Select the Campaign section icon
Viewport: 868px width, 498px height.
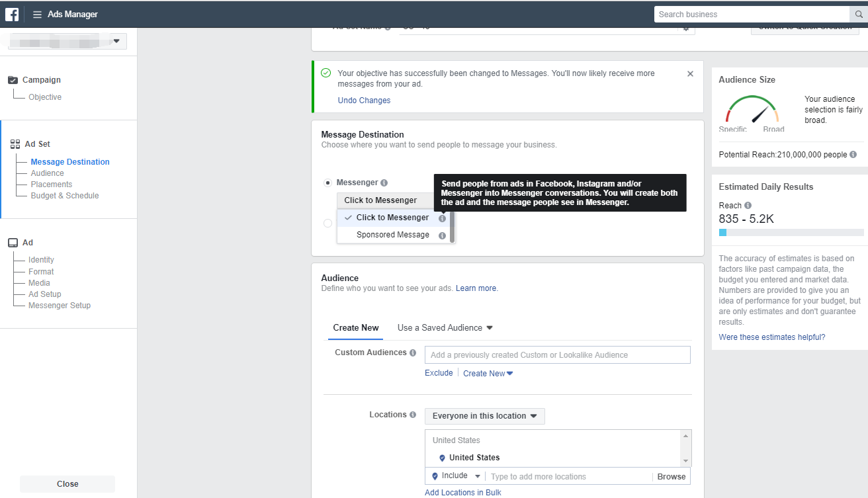pyautogui.click(x=13, y=80)
